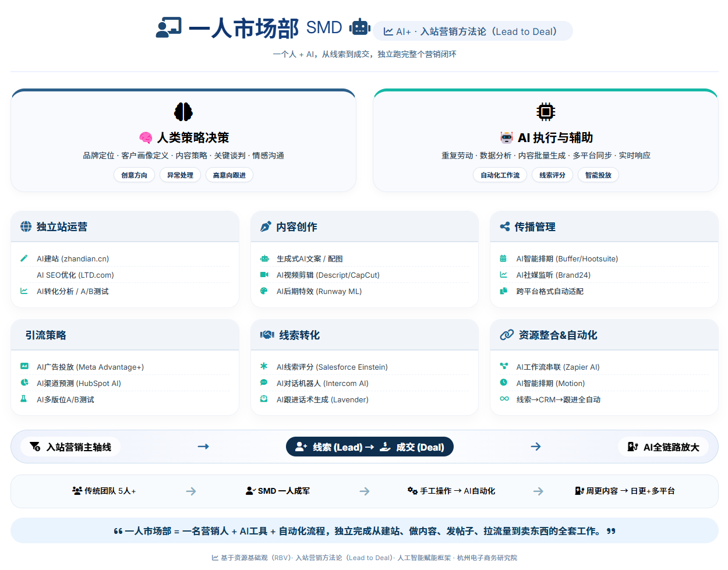Click the robot icon next to SMD
728x570 pixels.
click(359, 27)
